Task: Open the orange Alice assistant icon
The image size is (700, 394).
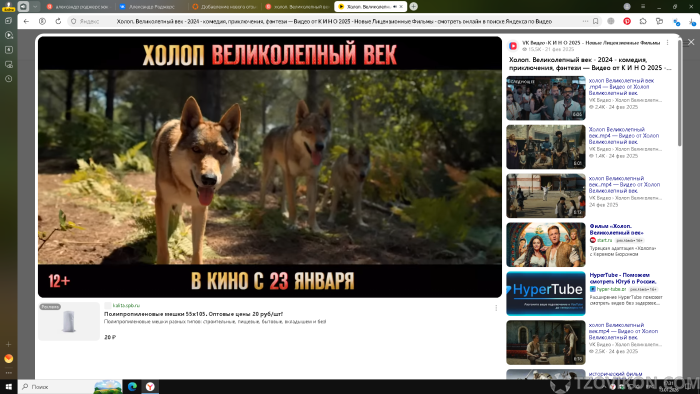Action: pyautogui.click(x=8, y=358)
